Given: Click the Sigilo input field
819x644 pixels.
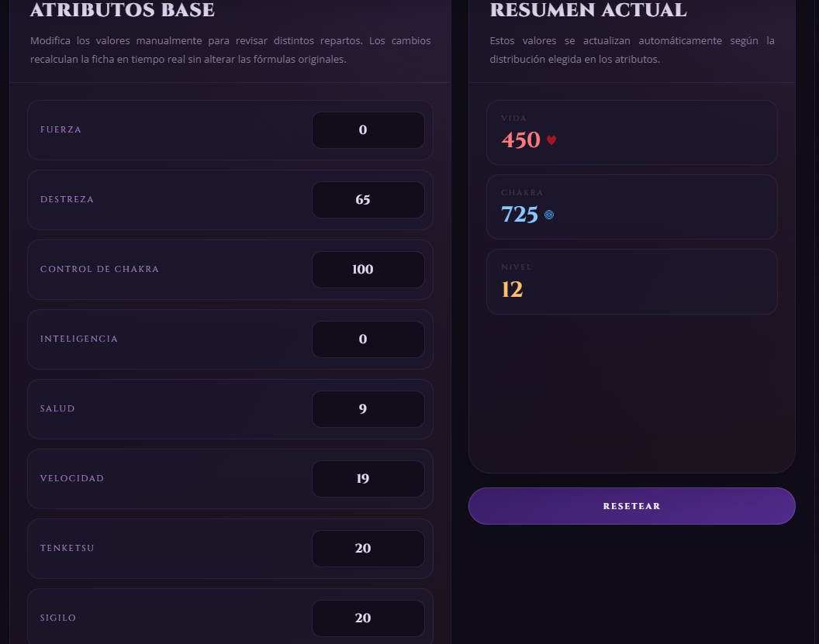Looking at the screenshot, I should point(368,618).
